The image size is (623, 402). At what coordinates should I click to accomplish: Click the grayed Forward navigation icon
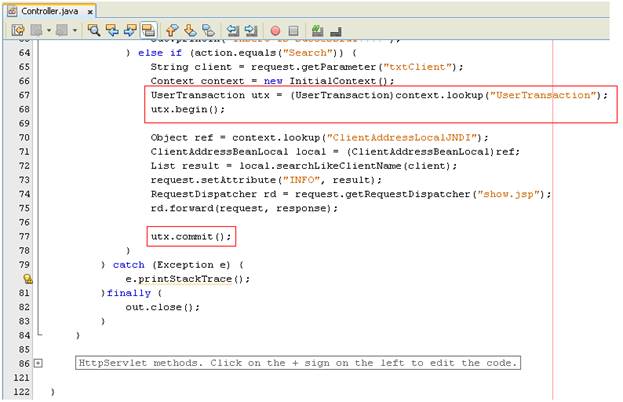click(62, 30)
